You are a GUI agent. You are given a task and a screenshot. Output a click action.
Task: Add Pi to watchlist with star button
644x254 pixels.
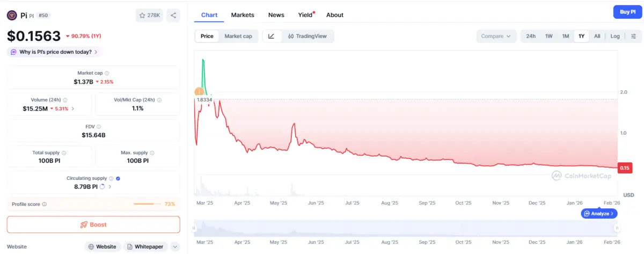pos(150,16)
